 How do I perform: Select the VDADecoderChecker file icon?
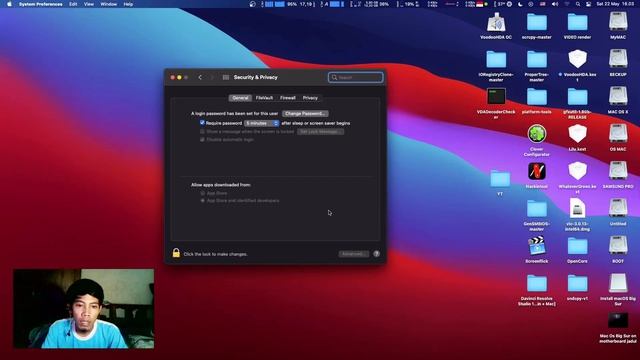click(496, 97)
